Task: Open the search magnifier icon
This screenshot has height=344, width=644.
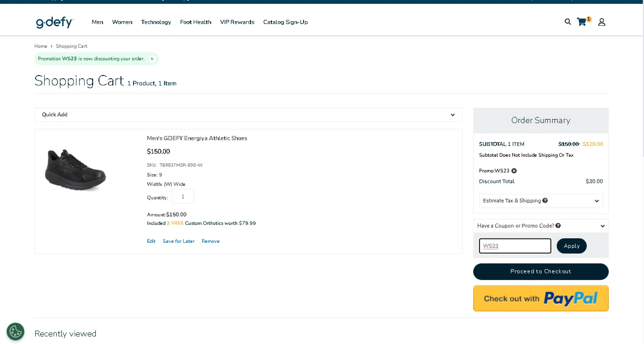Action: 568,22
